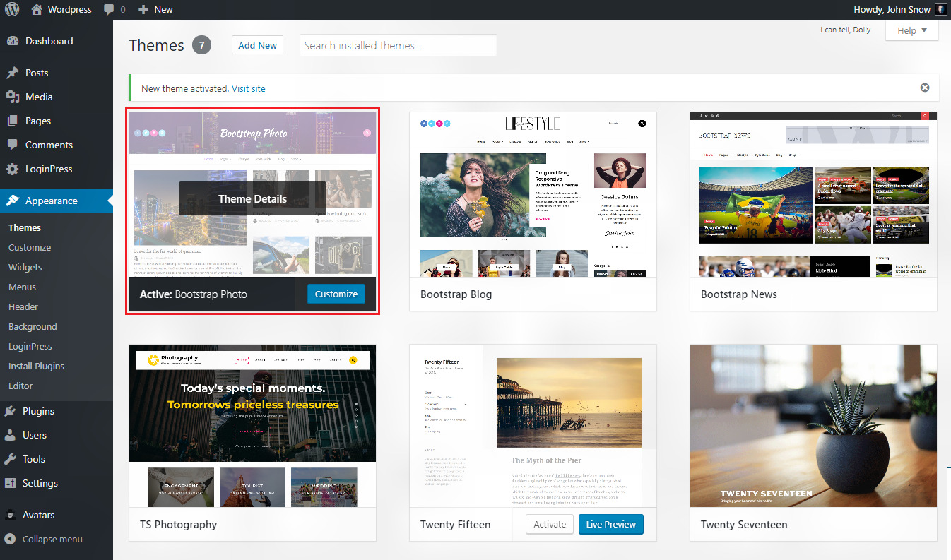Click the Add New theme button
This screenshot has height=560, width=951.
[x=257, y=45]
